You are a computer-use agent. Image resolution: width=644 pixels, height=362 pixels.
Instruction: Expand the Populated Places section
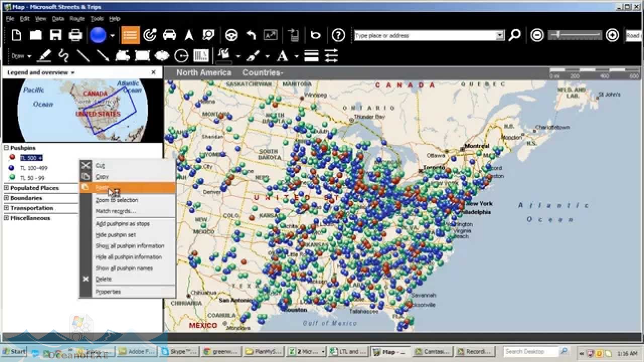[x=7, y=188]
